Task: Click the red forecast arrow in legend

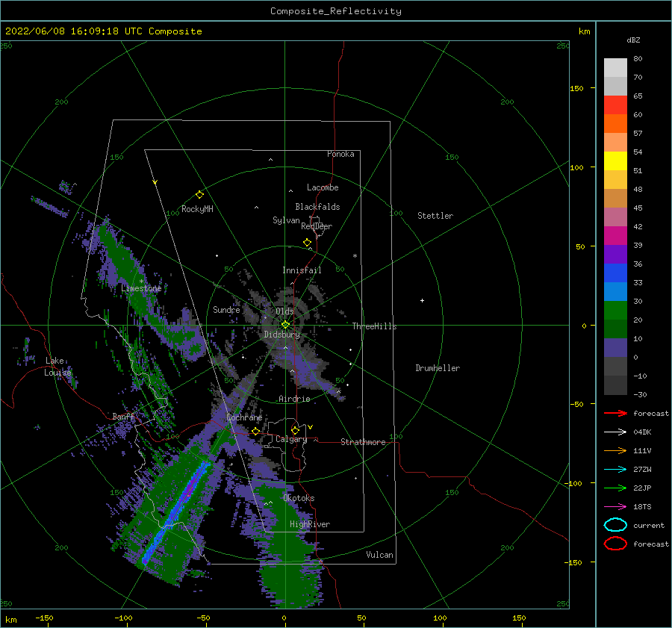Action: click(x=615, y=413)
